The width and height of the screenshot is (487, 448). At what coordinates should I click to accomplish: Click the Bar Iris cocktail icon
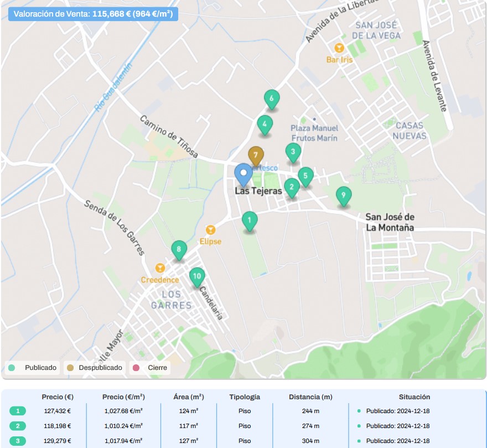pyautogui.click(x=339, y=48)
